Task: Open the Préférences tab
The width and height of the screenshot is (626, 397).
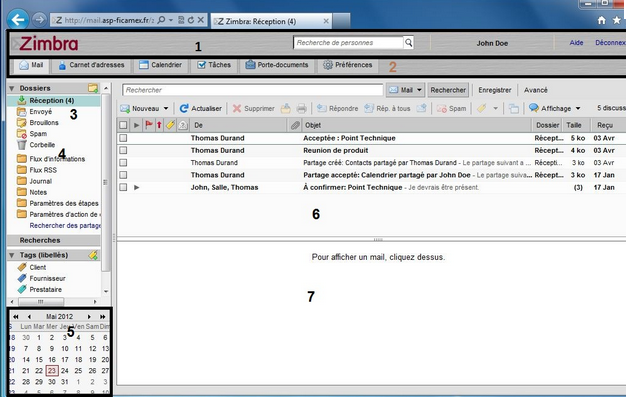Action: tap(347, 65)
